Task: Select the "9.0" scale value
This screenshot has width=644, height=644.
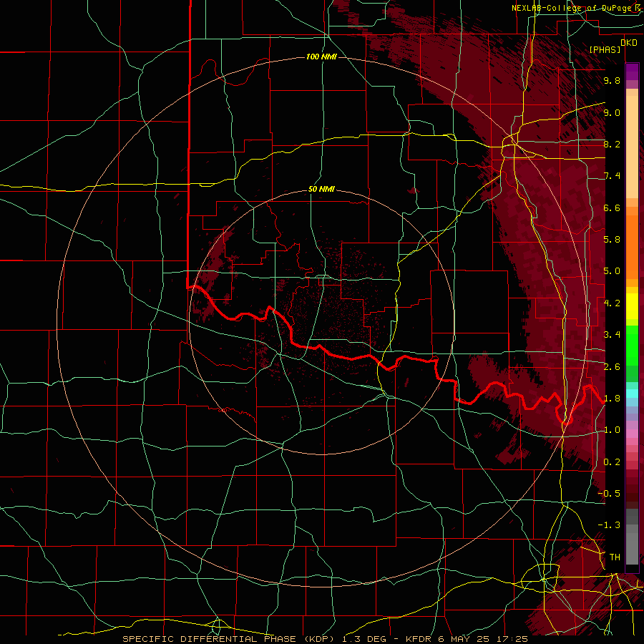Action: (x=612, y=112)
